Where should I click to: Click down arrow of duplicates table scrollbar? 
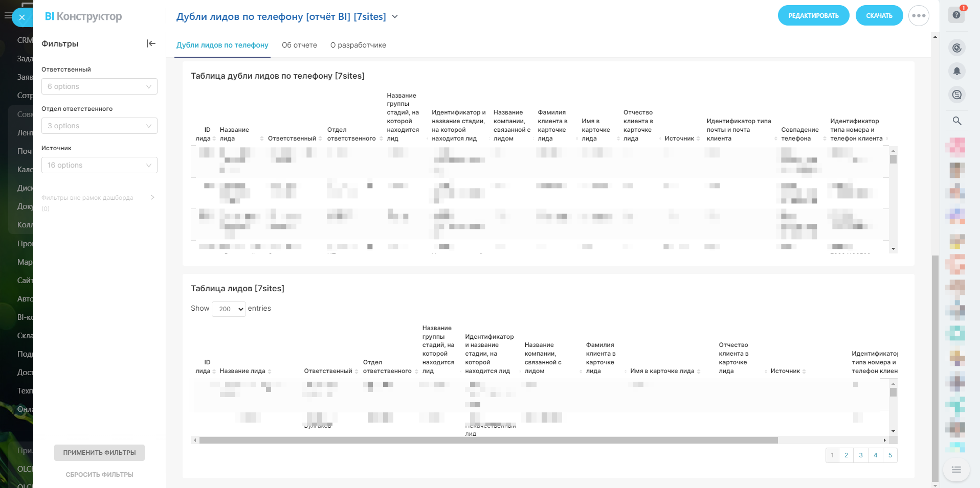pos(894,249)
